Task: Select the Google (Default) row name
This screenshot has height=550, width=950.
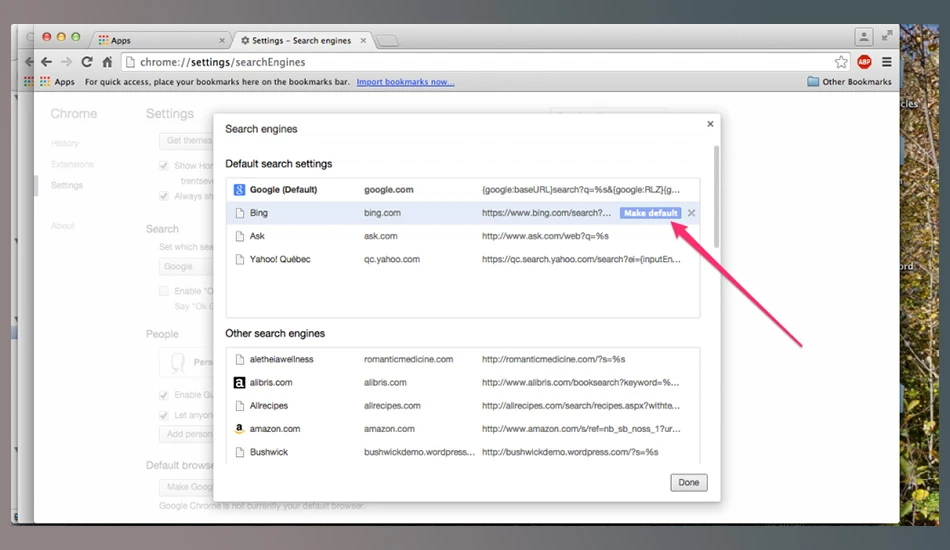Action: pos(284,190)
